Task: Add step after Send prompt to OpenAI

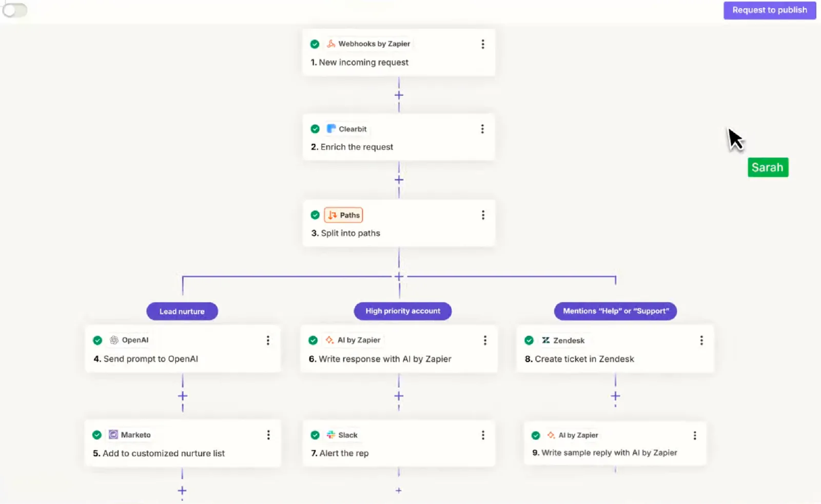Action: coord(183,396)
